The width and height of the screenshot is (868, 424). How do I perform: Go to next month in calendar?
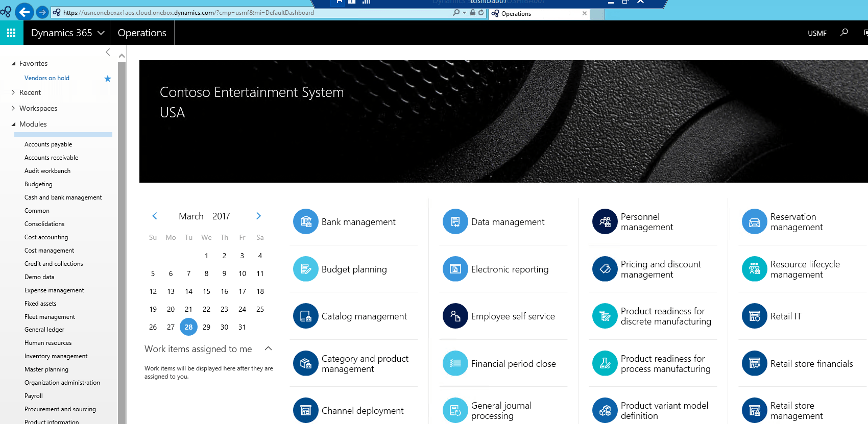pos(258,216)
